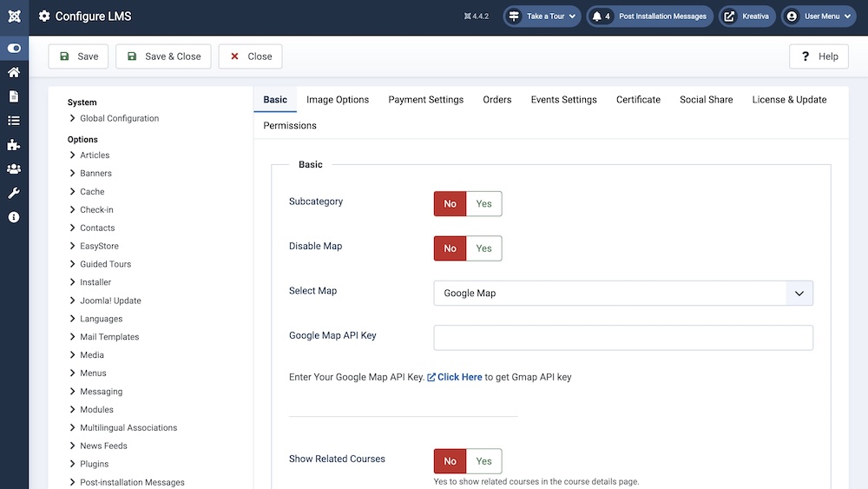The height and width of the screenshot is (489, 868).
Task: Switch to the Certificate tab
Action: 638,100
